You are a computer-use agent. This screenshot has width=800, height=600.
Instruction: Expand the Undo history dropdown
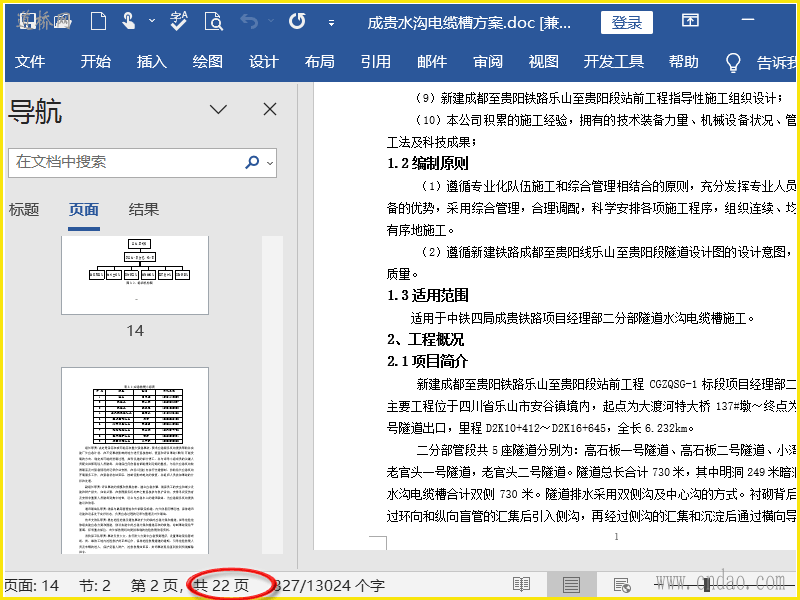[x=271, y=21]
